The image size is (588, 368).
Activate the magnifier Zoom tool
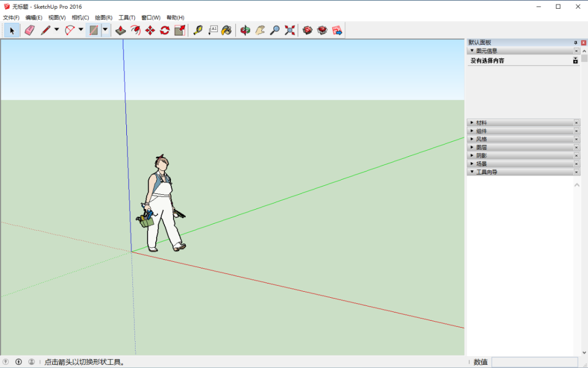pos(275,30)
